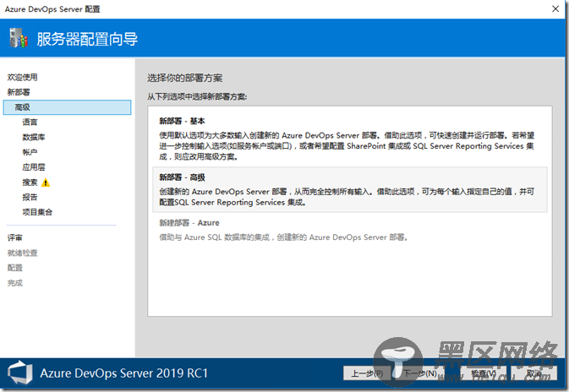Click the Azure DevOps logo in footer
Image resolution: width=569 pixels, height=392 pixels.
click(x=20, y=373)
